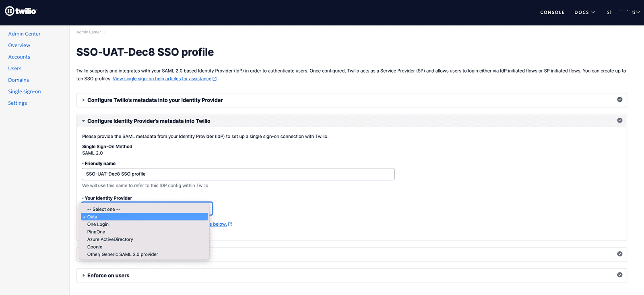Click checkmark icon on Enforce on users row
The height and width of the screenshot is (295, 644).
tap(619, 275)
